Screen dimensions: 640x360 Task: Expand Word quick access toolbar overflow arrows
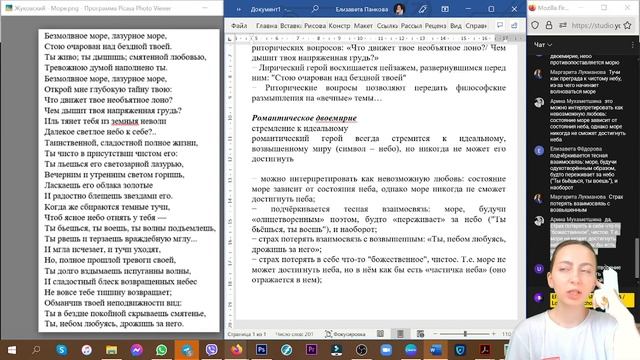(239, 9)
